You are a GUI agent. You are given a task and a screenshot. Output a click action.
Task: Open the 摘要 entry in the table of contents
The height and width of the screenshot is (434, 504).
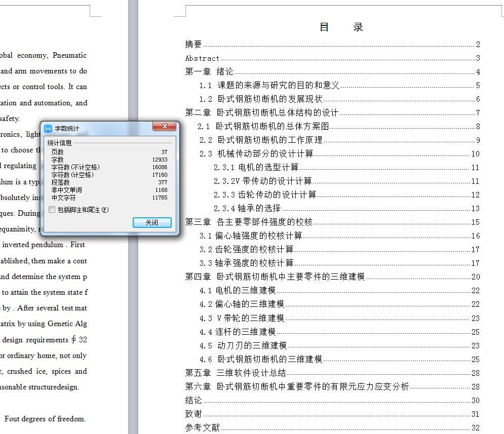[193, 44]
